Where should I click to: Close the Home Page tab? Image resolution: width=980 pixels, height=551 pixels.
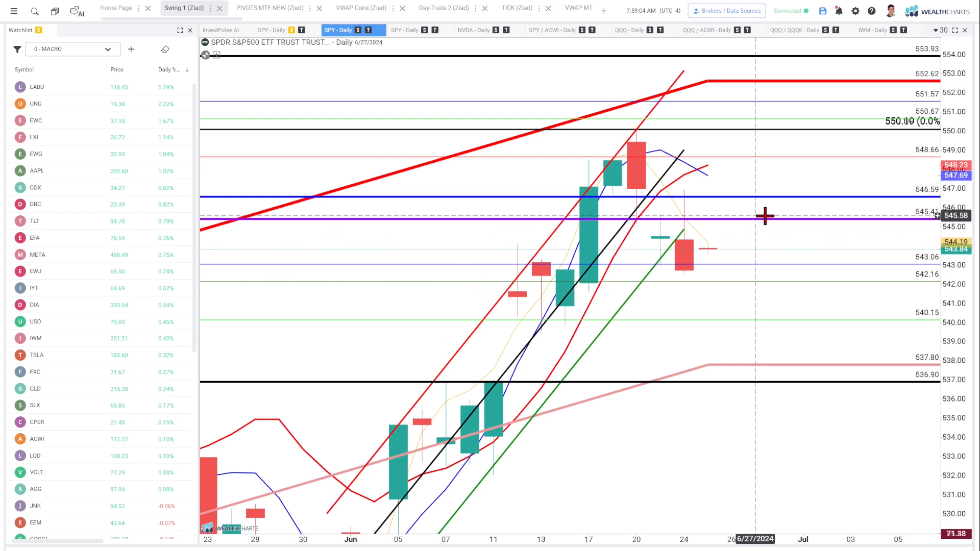[x=148, y=8]
